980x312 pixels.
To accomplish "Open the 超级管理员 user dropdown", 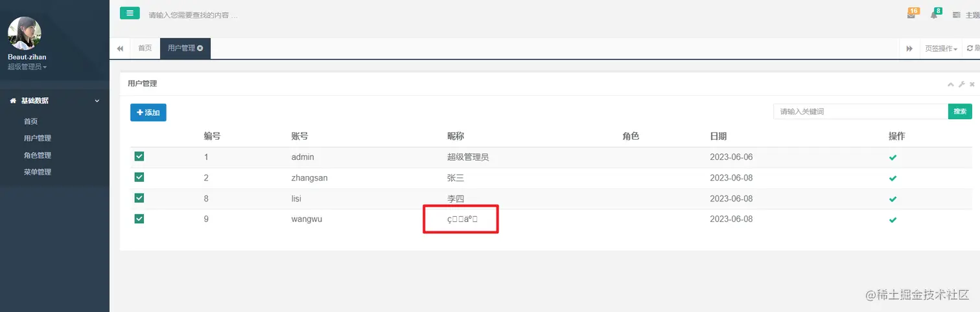I will point(27,67).
